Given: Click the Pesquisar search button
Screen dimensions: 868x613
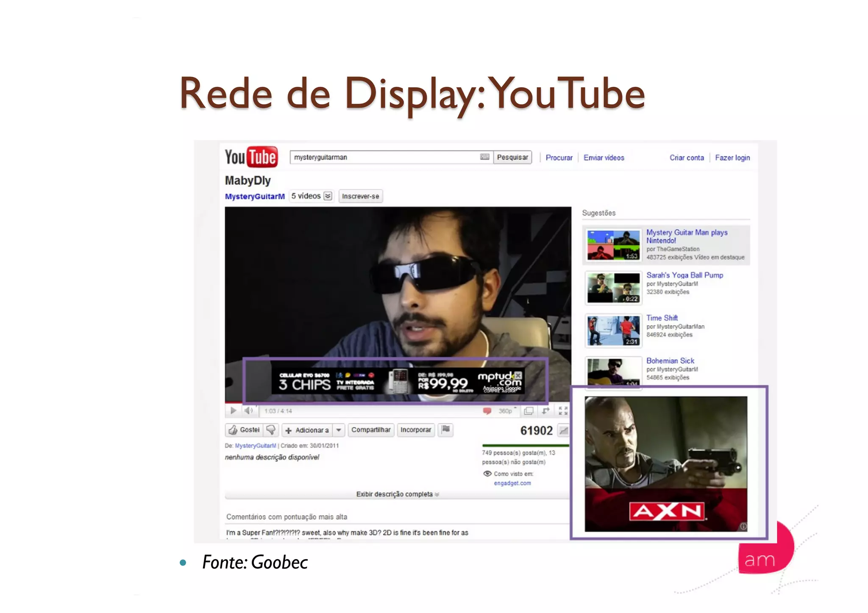Looking at the screenshot, I should [x=512, y=157].
